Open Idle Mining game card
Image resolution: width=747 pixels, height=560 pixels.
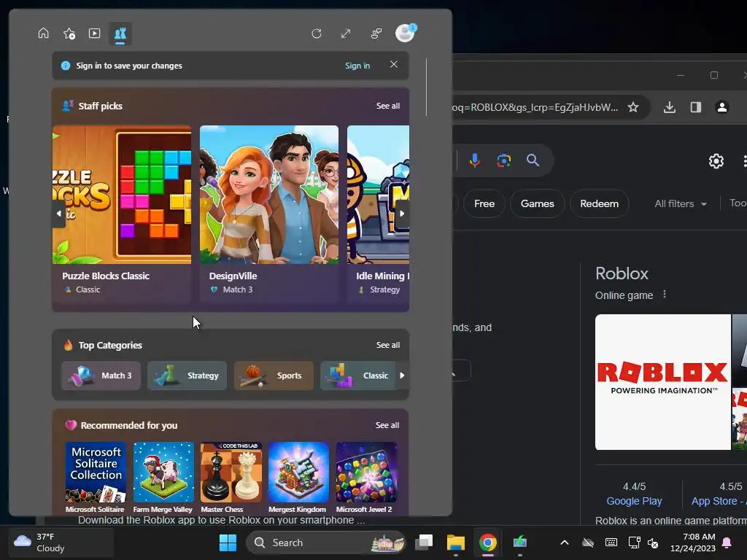point(379,214)
